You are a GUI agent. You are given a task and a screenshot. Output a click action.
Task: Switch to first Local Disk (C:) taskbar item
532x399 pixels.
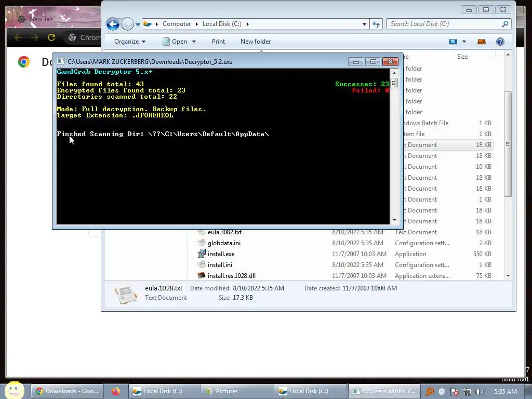164,391
